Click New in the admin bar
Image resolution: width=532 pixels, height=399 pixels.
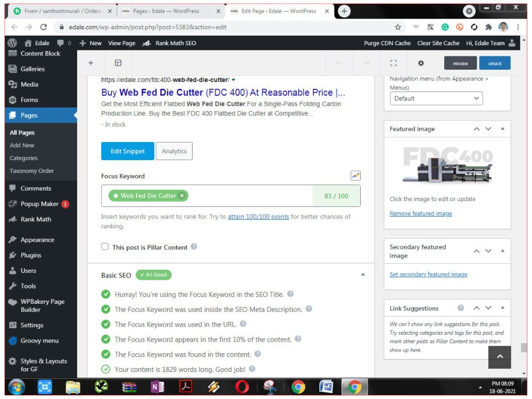(90, 43)
